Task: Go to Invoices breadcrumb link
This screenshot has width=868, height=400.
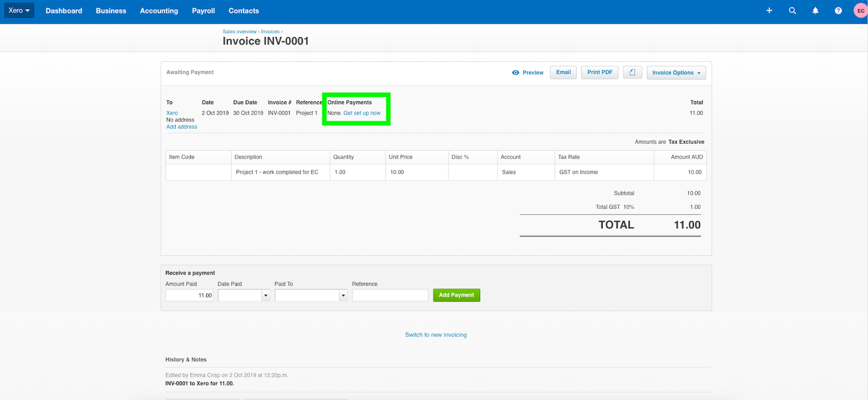Action: click(270, 31)
